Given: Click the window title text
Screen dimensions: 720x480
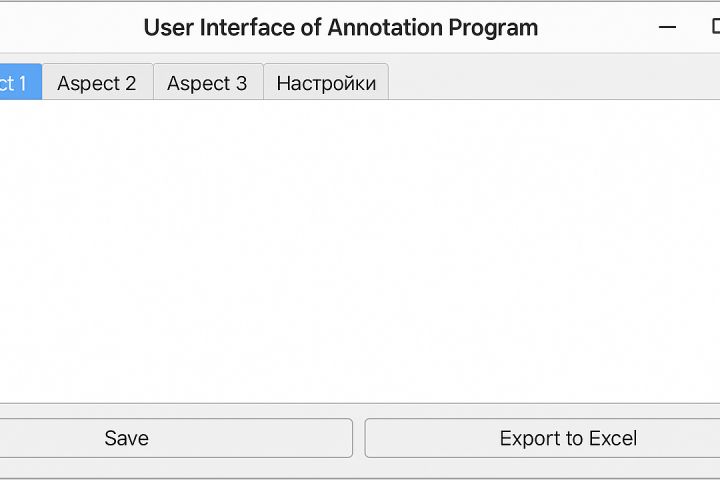Looking at the screenshot, I should 340,27.
